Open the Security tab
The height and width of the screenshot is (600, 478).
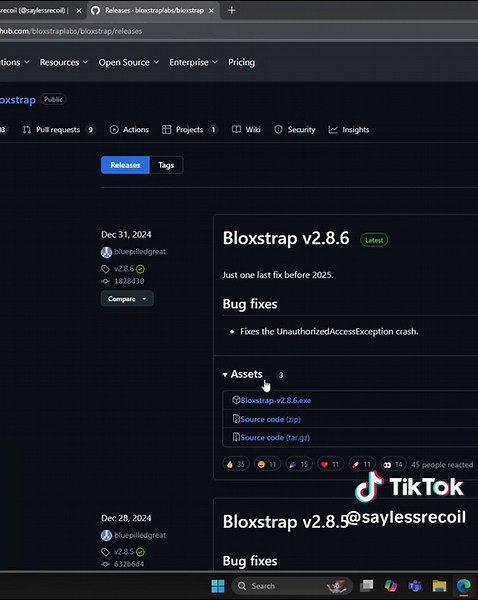coord(295,130)
